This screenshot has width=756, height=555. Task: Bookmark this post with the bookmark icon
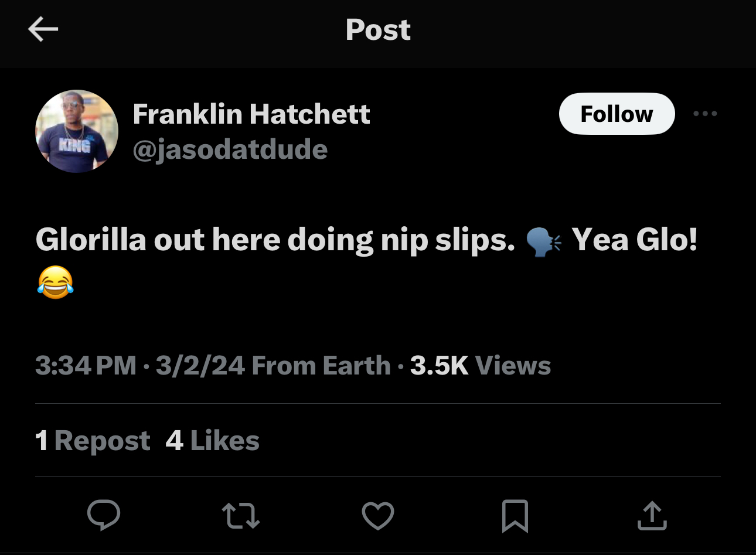(x=515, y=515)
